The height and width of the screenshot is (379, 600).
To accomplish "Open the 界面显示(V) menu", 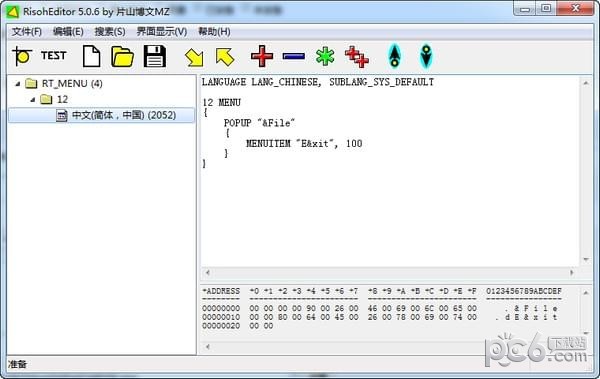I will [162, 31].
